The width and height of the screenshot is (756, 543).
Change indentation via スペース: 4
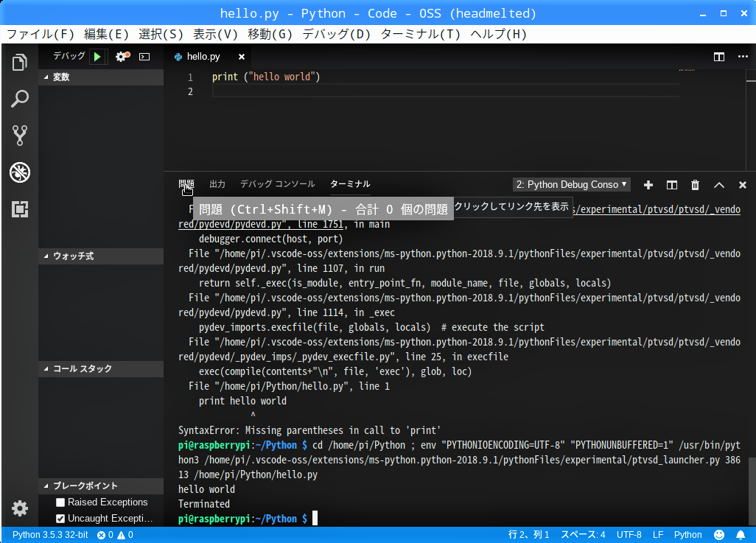tap(583, 535)
